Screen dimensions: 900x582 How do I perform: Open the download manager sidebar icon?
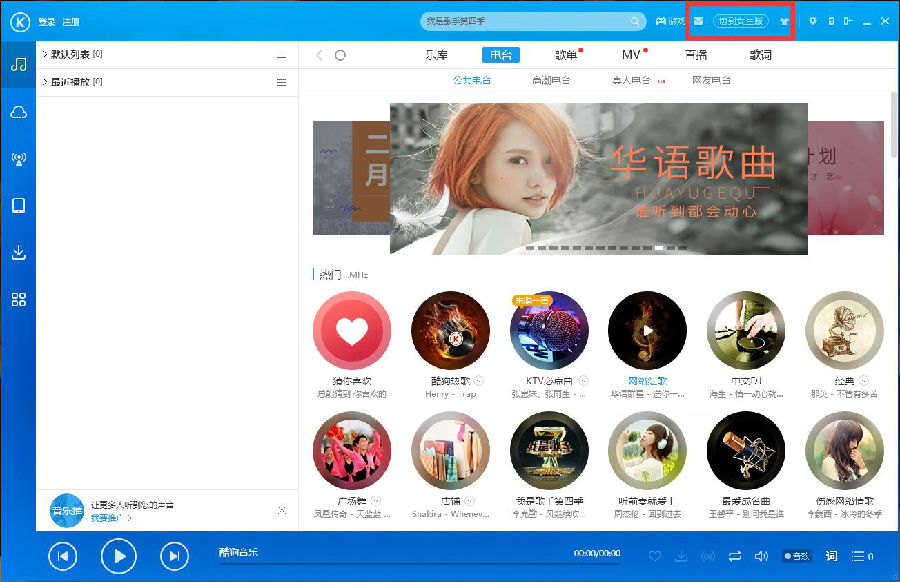pyautogui.click(x=18, y=252)
